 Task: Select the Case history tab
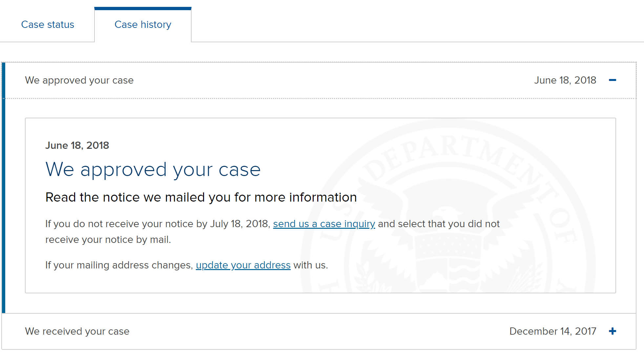point(143,25)
